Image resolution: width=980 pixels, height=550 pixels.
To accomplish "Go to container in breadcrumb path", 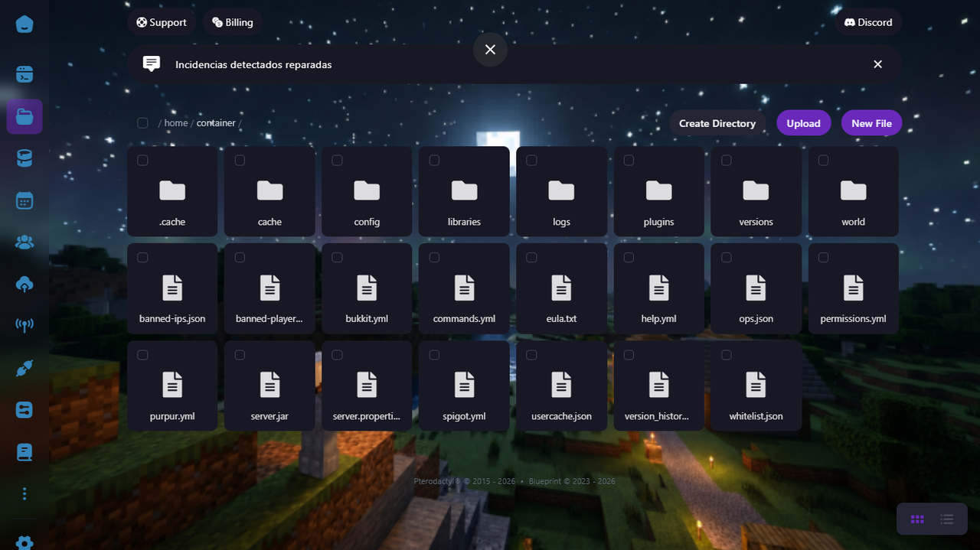I will click(216, 123).
